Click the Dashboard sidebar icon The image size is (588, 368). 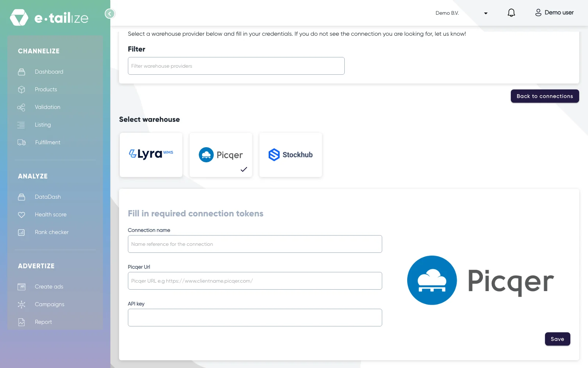tap(22, 72)
